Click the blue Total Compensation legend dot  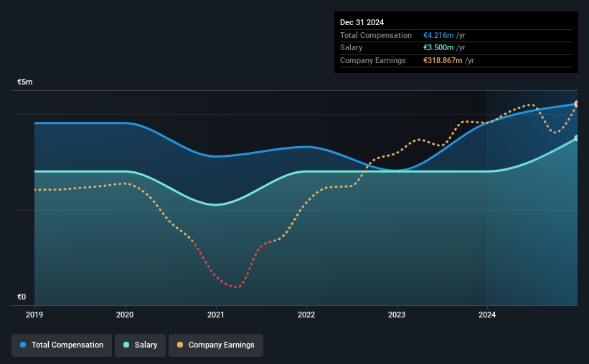coord(23,345)
